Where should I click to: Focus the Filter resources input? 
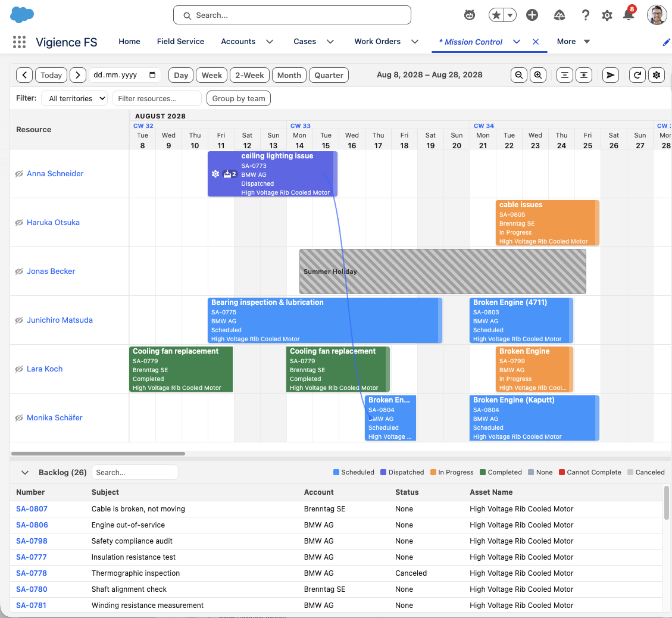[x=157, y=98]
